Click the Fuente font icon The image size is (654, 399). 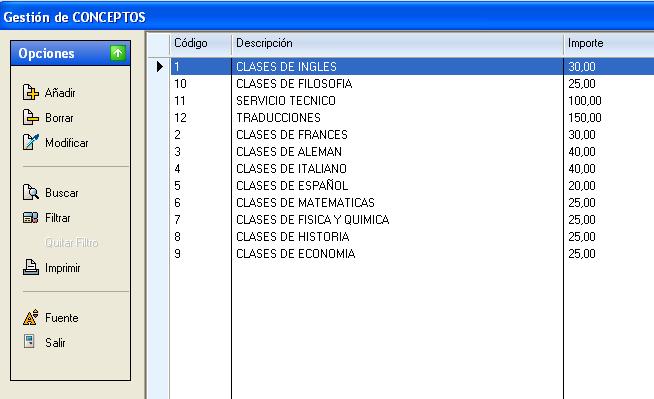(30, 317)
